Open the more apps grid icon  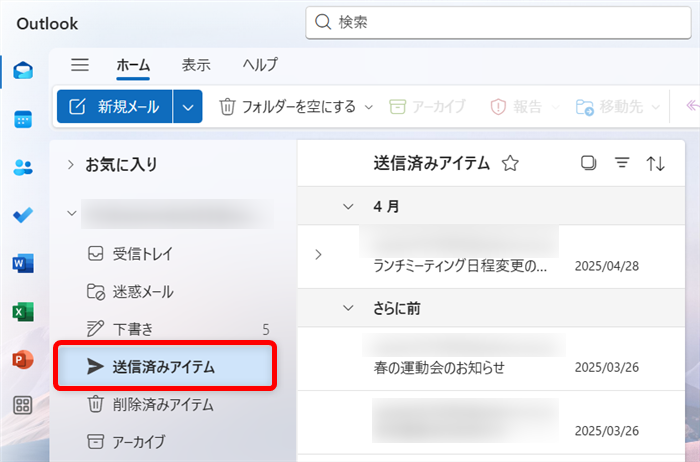click(22, 406)
